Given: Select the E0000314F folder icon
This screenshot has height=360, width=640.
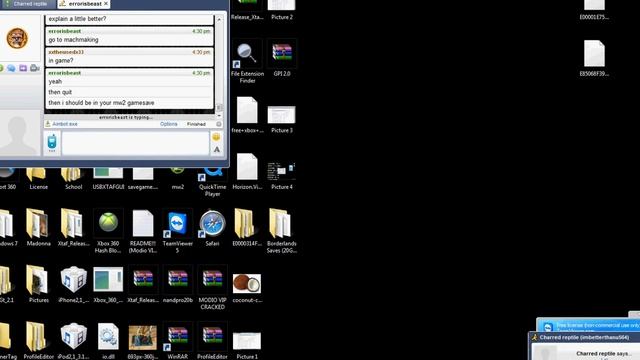Looking at the screenshot, I should (247, 228).
